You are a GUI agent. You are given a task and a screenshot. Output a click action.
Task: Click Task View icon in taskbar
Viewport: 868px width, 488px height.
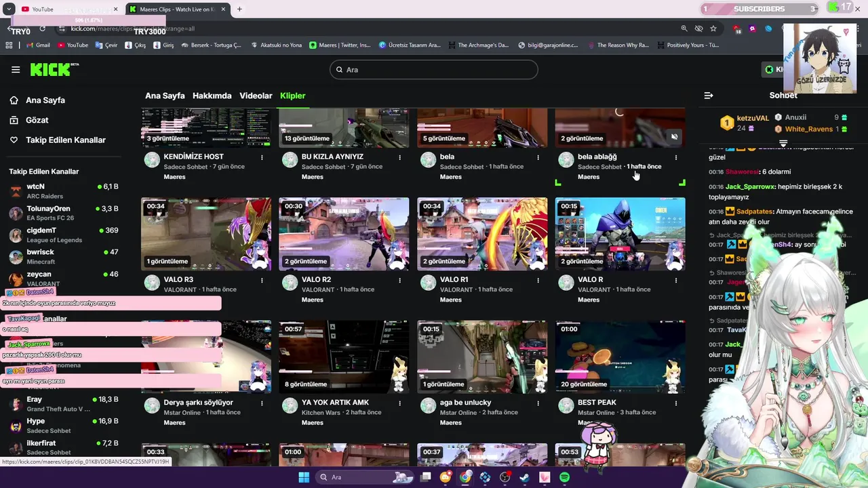pos(426,477)
